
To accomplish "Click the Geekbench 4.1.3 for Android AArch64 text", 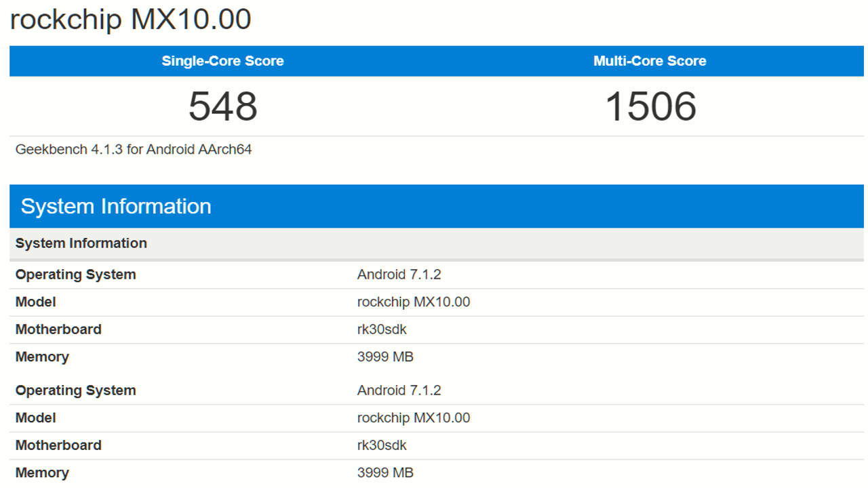I will click(134, 149).
